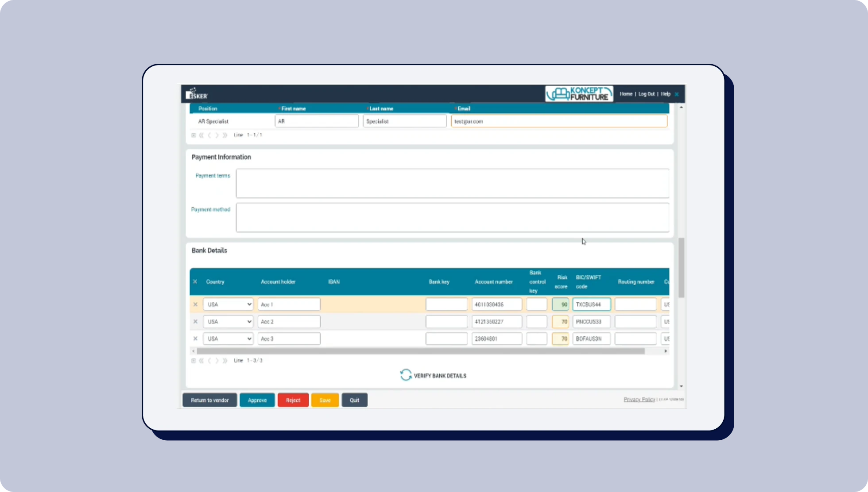
Task: Delete the Acc 3 row with X
Action: coord(195,338)
